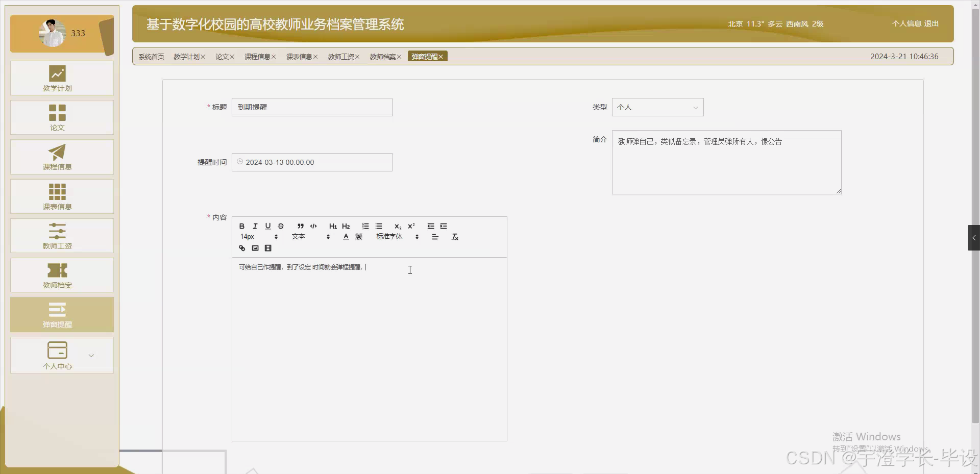Insert an image into the content editor
The image size is (980, 474).
click(x=255, y=248)
